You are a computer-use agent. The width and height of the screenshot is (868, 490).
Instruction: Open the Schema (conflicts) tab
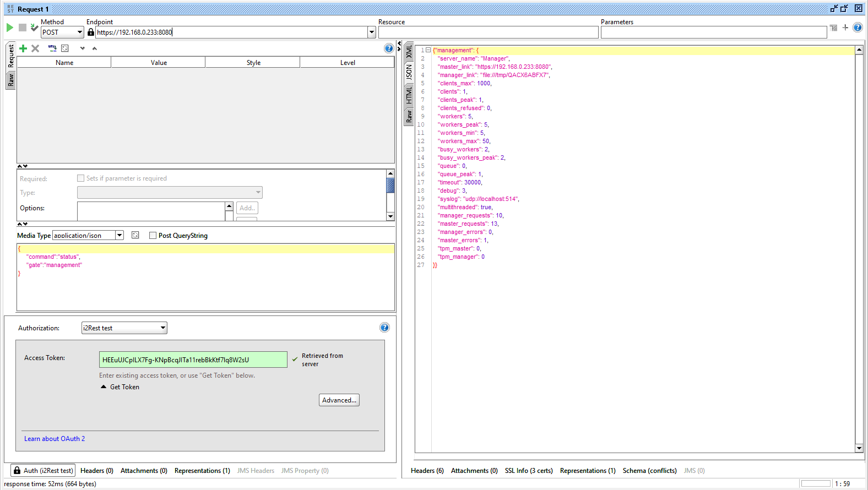(x=650, y=471)
